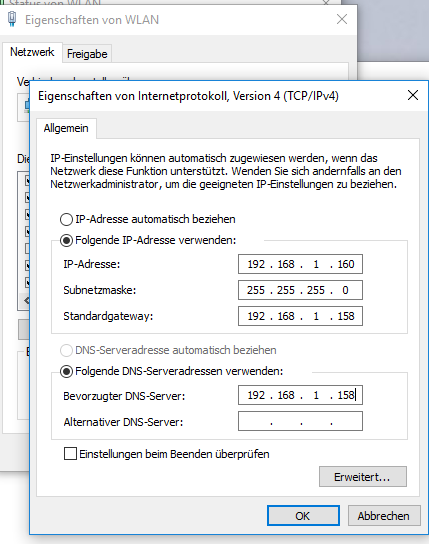429x544 pixels.
Task: Open the Erweitert... advanced settings
Action: [x=363, y=477]
